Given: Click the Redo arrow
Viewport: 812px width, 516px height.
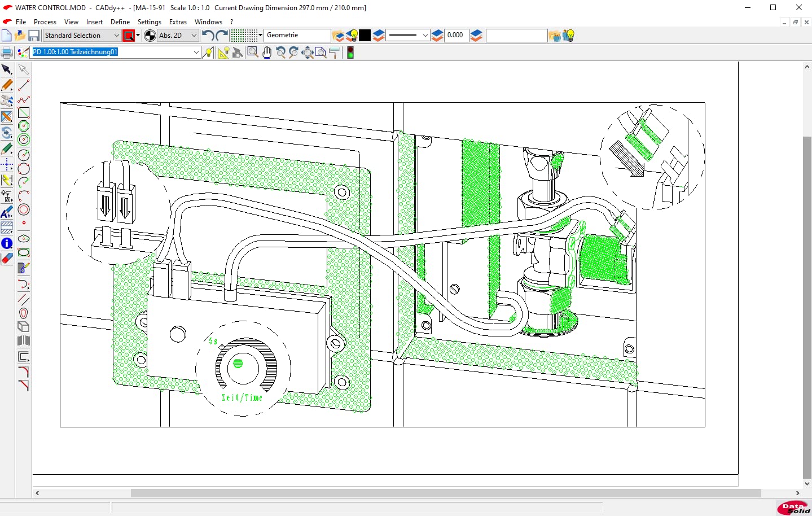Looking at the screenshot, I should (221, 35).
